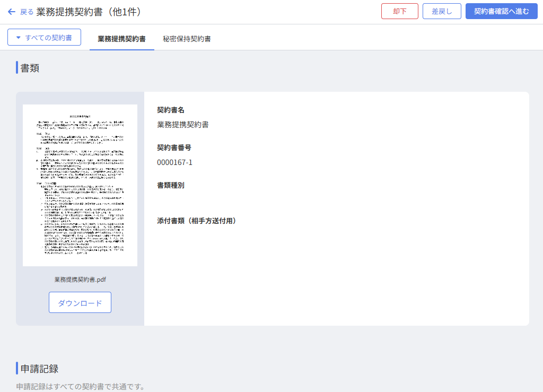The image size is (543, 392).
Task: Select contract number 0000167-1
Action: [174, 162]
